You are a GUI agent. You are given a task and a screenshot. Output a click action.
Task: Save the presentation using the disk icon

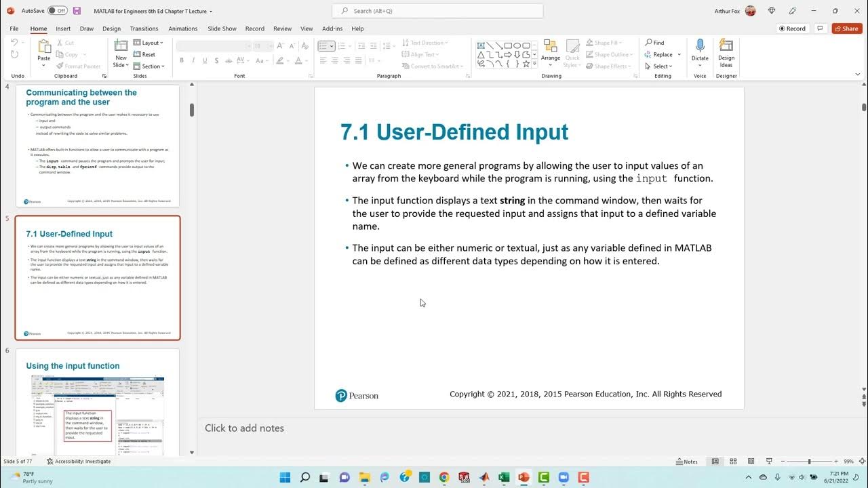[77, 11]
